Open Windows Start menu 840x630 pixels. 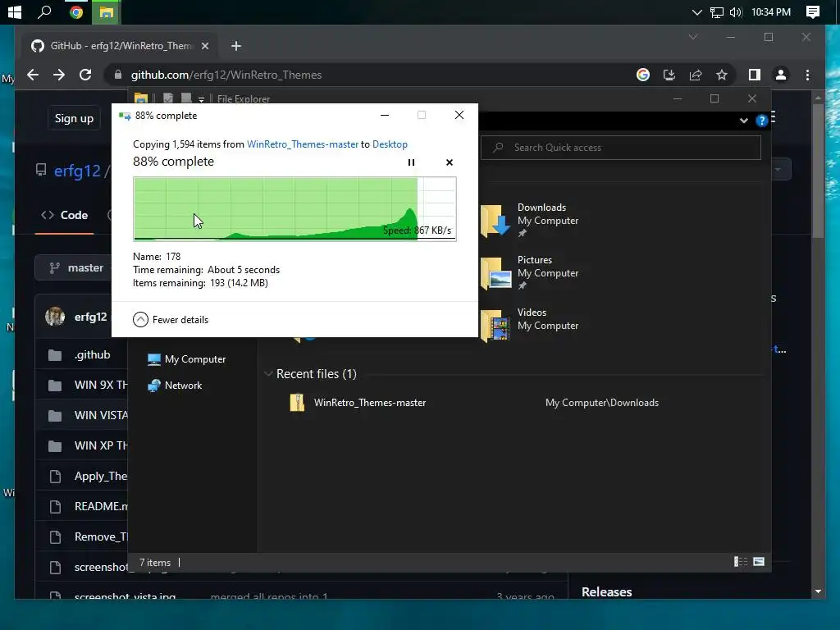[x=15, y=11]
